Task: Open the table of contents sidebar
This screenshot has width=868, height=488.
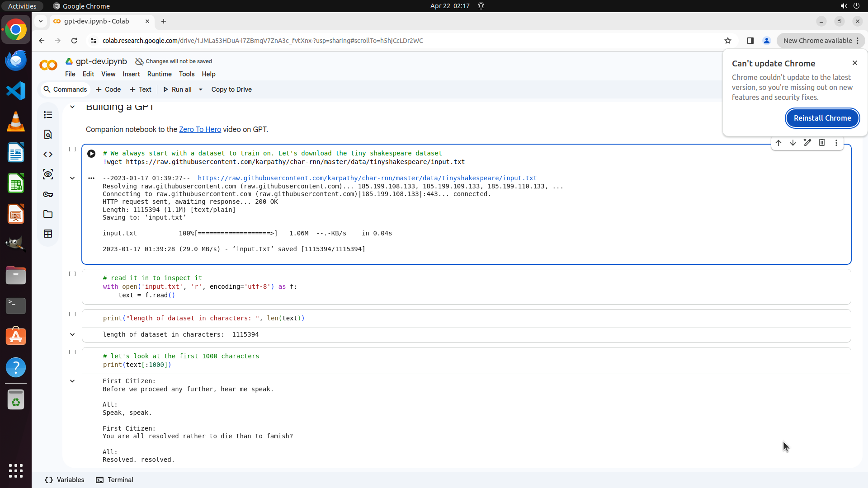Action: [x=48, y=115]
